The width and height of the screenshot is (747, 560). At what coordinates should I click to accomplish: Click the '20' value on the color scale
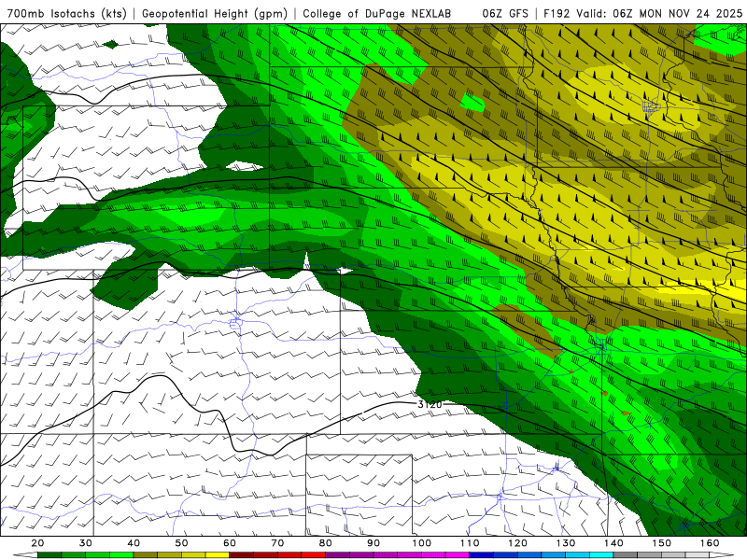tap(37, 543)
